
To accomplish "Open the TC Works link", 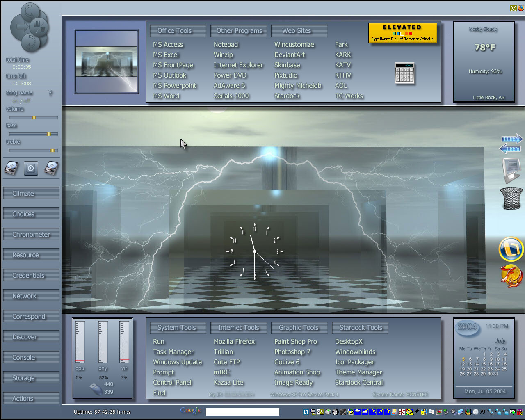I will click(349, 96).
